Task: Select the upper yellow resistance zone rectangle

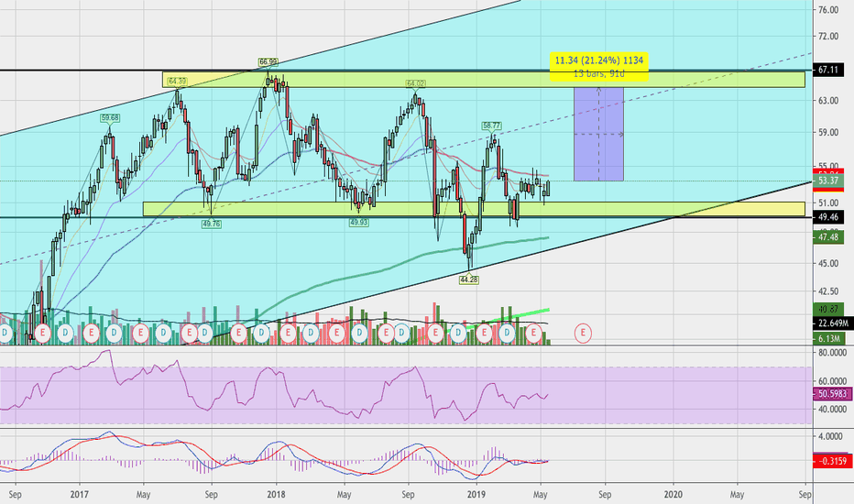Action: 484,80
